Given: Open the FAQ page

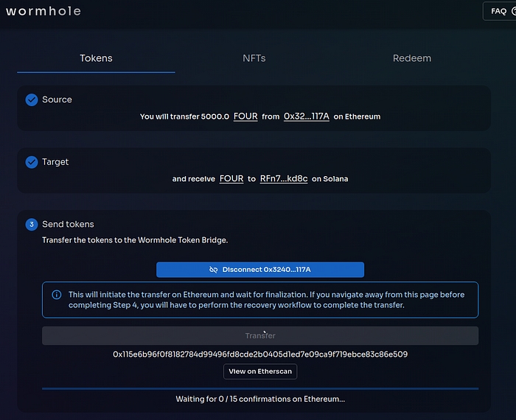Looking at the screenshot, I should (499, 11).
